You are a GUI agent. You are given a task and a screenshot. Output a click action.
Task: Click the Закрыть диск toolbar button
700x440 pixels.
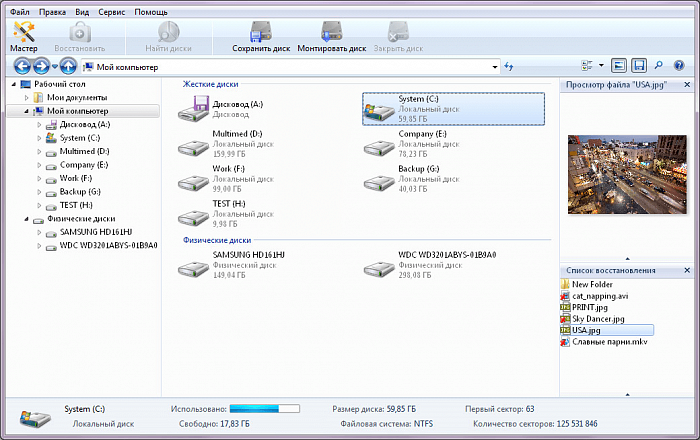(x=398, y=37)
